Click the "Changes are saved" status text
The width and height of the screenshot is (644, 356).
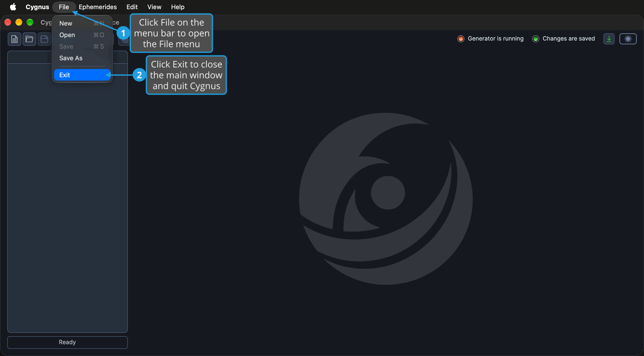569,39
